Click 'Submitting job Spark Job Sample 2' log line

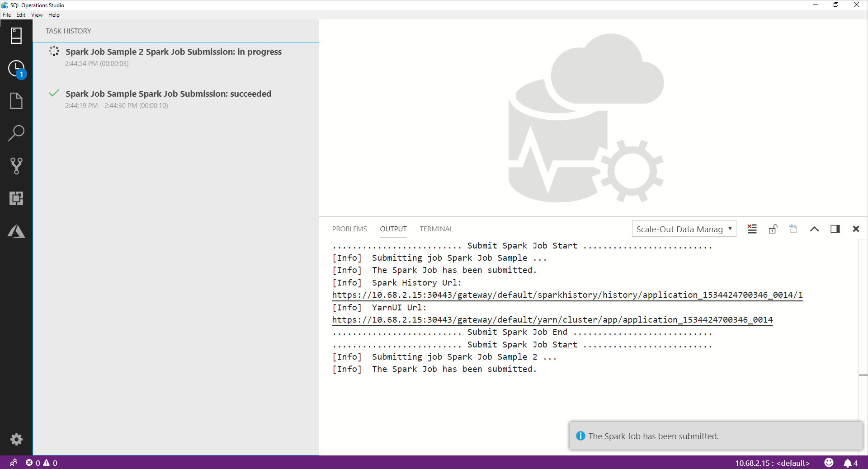[x=444, y=357]
